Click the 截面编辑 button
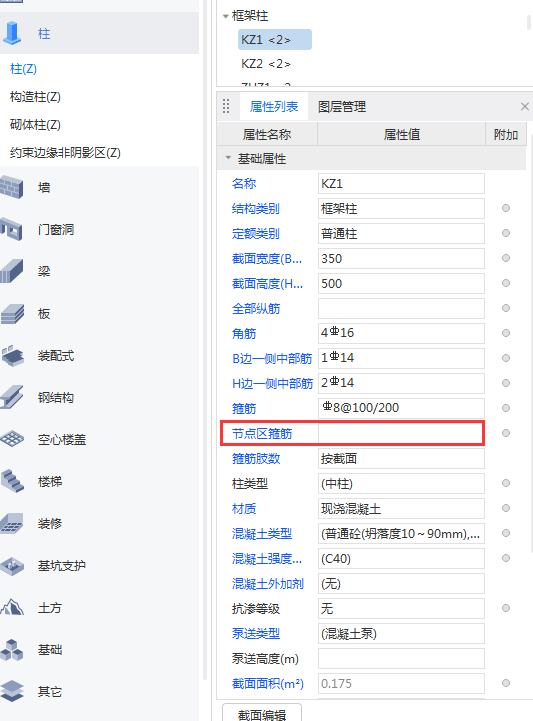 pos(262,713)
